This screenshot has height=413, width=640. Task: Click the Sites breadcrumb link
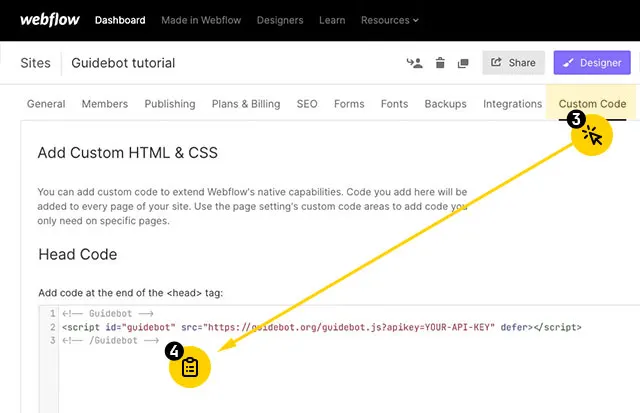pos(36,63)
